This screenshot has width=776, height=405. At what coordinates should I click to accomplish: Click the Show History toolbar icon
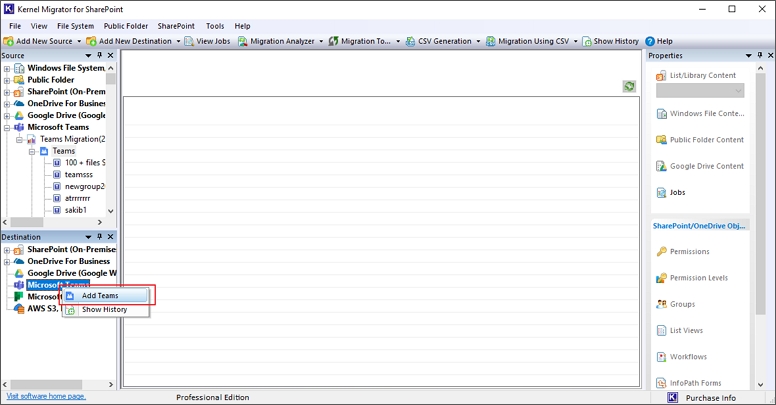[586, 41]
